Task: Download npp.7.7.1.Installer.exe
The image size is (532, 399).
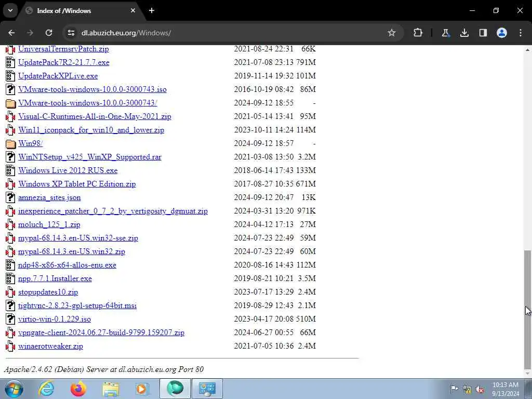Action: click(55, 278)
